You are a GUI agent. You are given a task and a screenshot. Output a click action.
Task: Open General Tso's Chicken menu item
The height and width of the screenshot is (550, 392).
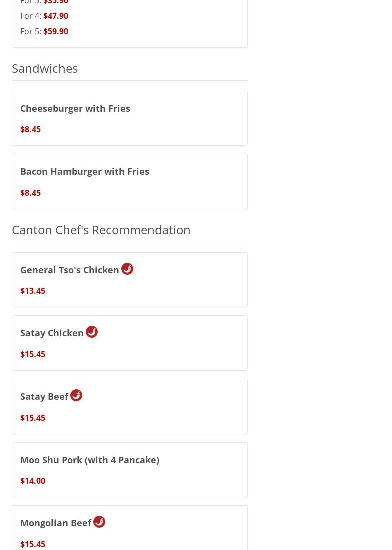pyautogui.click(x=70, y=270)
